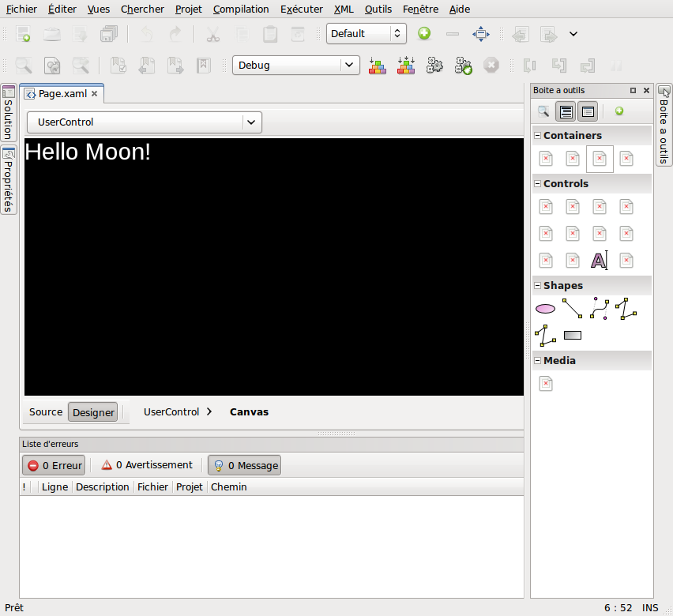673x616 pixels.
Task: Click the Save All toolbar icon
Action: pyautogui.click(x=108, y=34)
